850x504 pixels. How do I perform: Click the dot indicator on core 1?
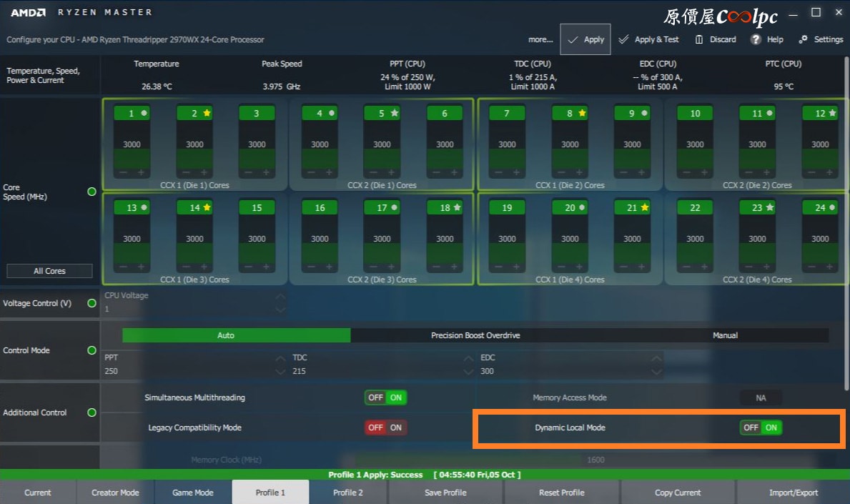pos(144,113)
